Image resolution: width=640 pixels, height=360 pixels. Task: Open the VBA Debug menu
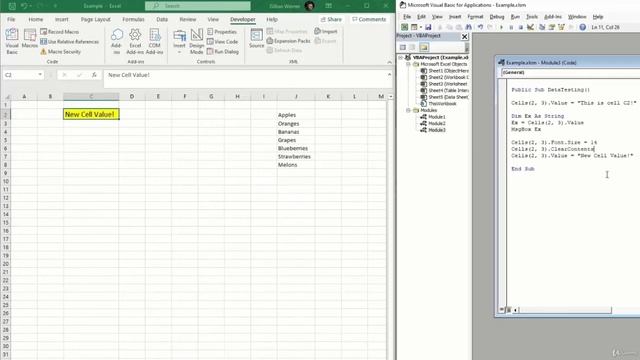click(497, 17)
